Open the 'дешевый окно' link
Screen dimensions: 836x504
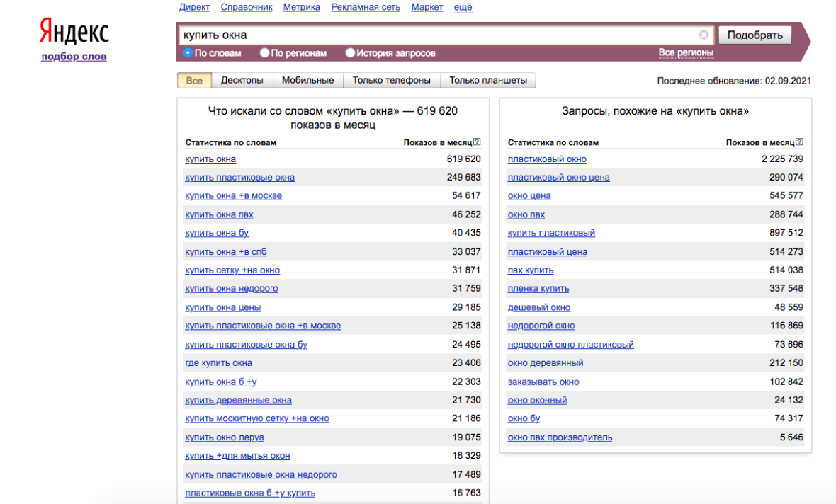[539, 307]
